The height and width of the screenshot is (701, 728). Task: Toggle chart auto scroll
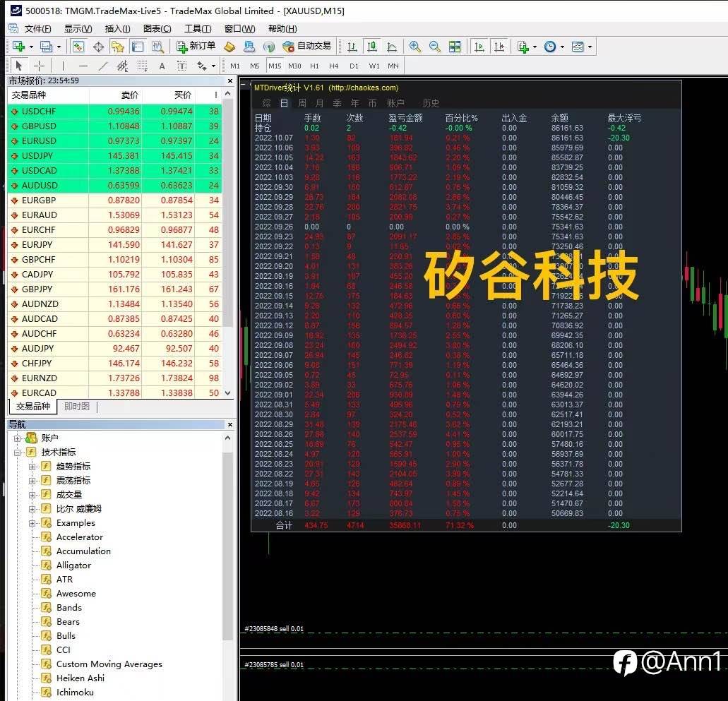pos(479,47)
